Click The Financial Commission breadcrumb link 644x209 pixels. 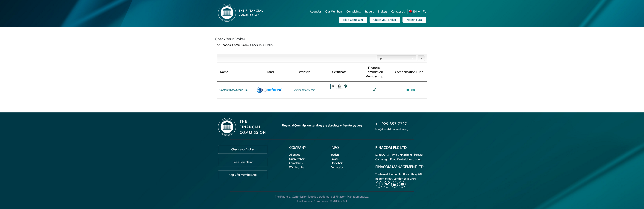coord(231,45)
